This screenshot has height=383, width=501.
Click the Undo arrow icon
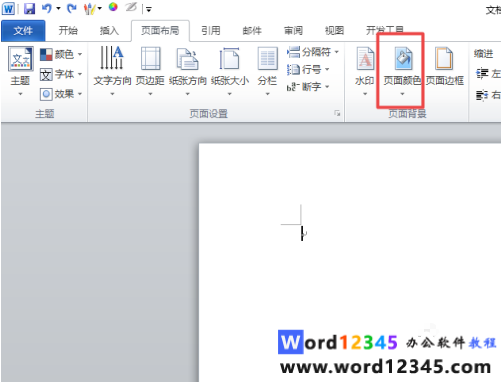tap(46, 8)
